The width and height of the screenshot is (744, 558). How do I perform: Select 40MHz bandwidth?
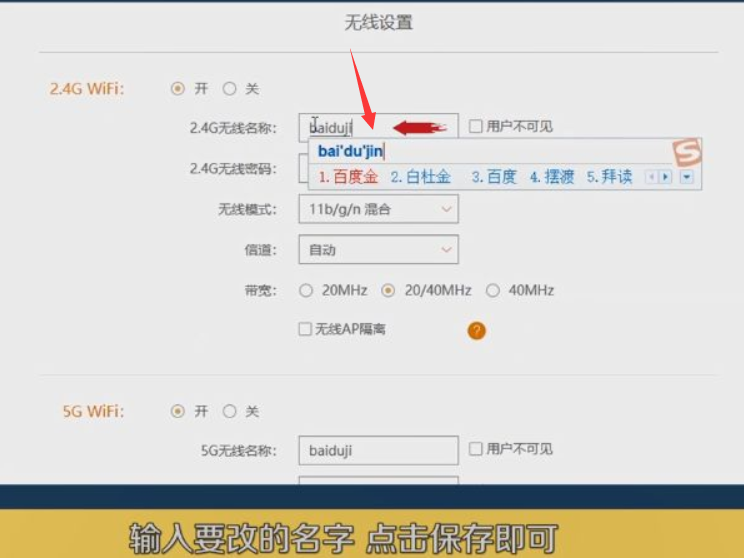493,290
